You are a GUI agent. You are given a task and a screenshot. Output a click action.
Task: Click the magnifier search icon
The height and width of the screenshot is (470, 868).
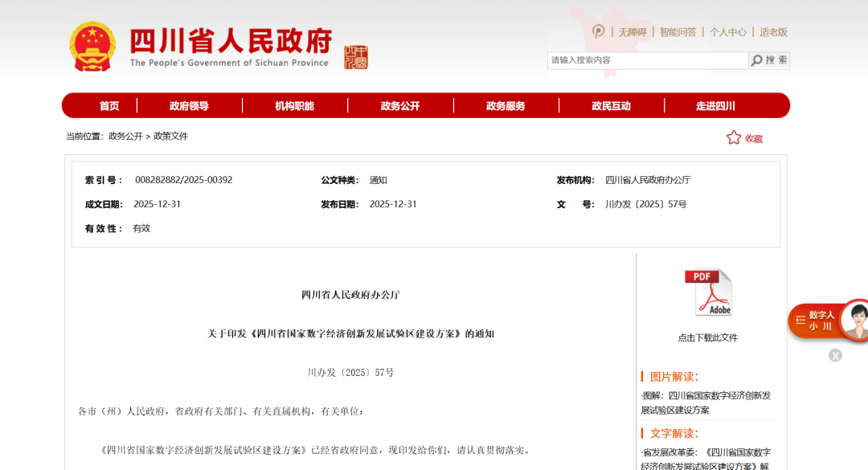point(757,60)
